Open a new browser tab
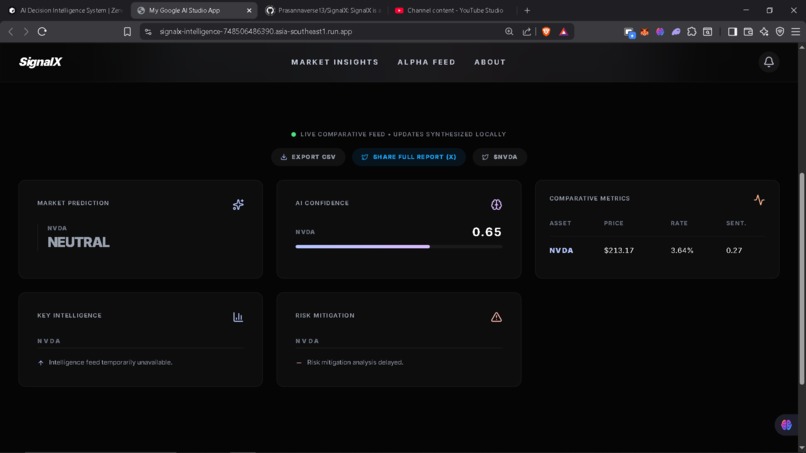Screen dimensions: 806x453 coord(527,10)
